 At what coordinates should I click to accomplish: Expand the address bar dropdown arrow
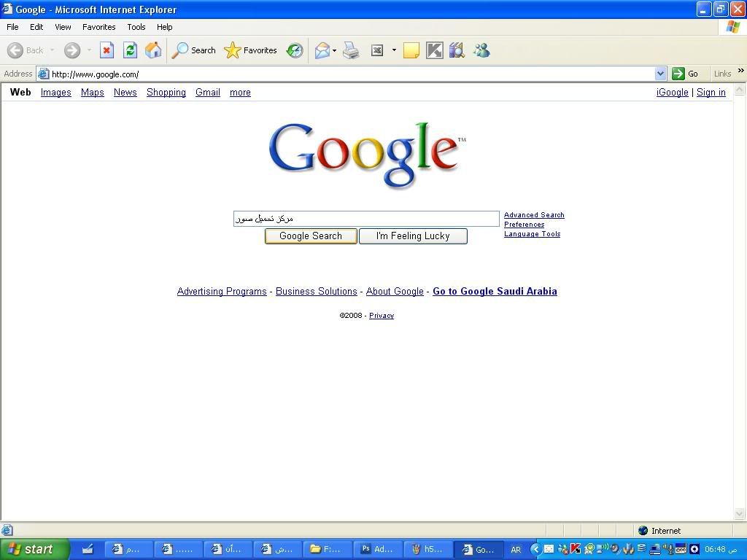660,74
